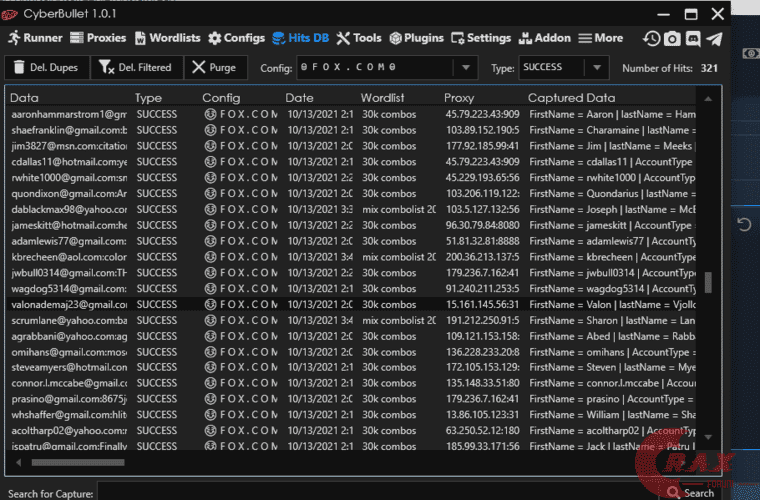Open the Addon section

click(546, 38)
